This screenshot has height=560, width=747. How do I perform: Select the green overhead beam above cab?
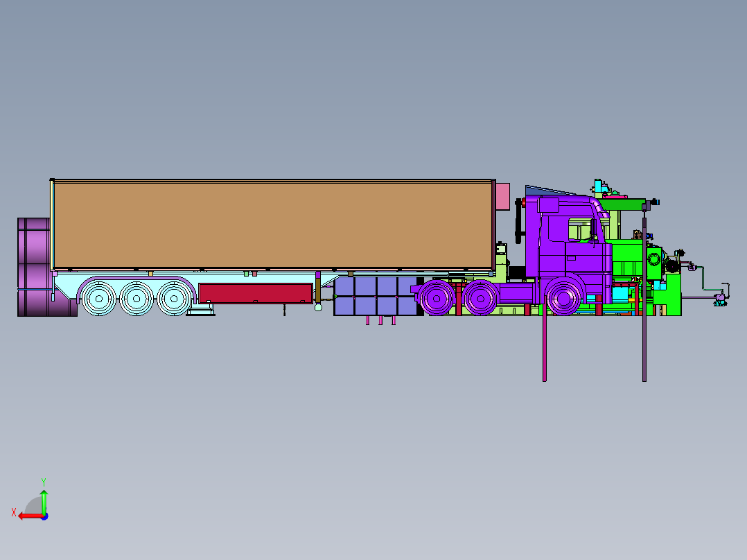623,204
